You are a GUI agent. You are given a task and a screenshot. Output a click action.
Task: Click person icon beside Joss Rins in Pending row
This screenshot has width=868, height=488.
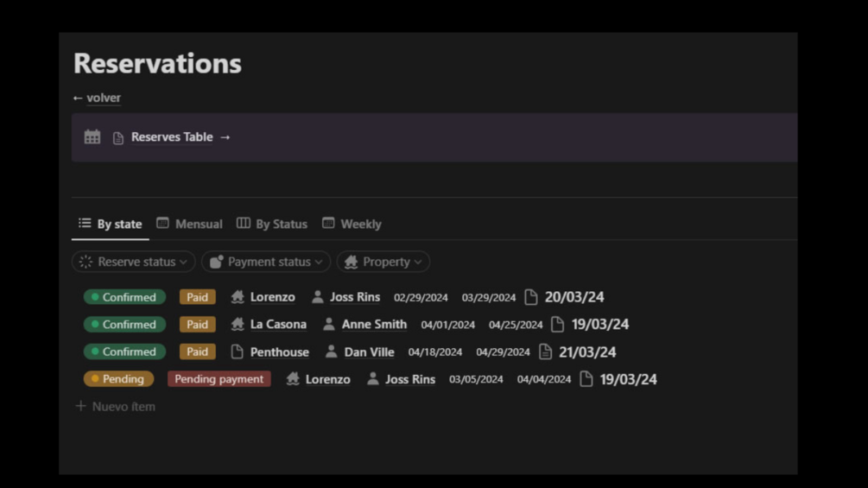coord(373,378)
